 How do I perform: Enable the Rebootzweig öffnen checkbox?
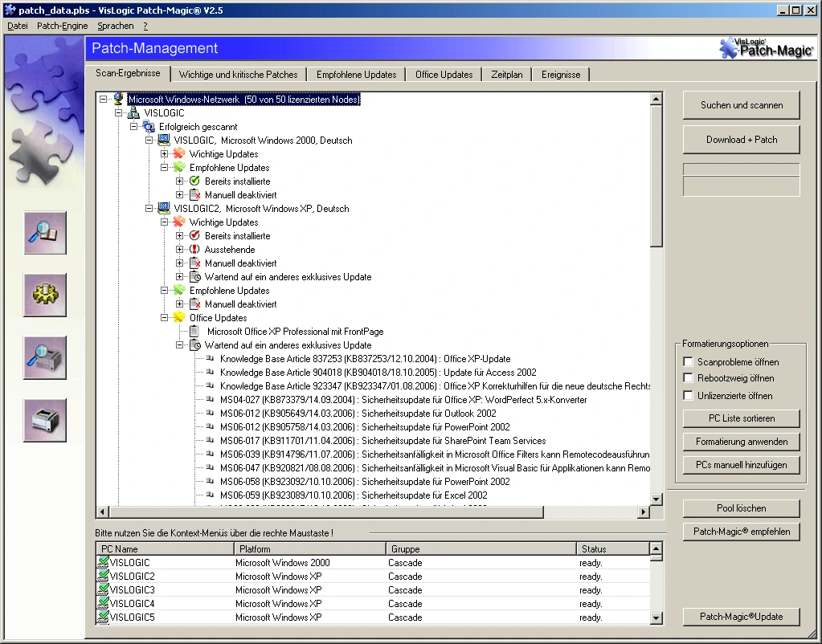689,377
